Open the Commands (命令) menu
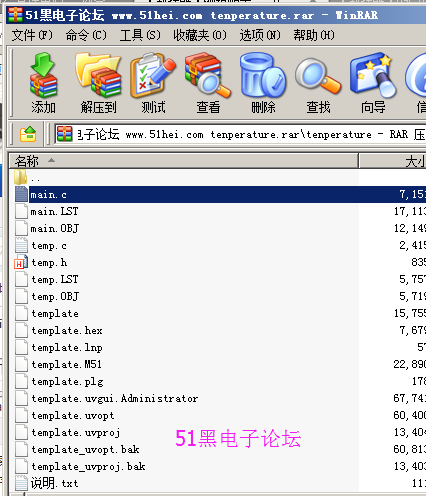This screenshot has width=426, height=496. [86, 35]
